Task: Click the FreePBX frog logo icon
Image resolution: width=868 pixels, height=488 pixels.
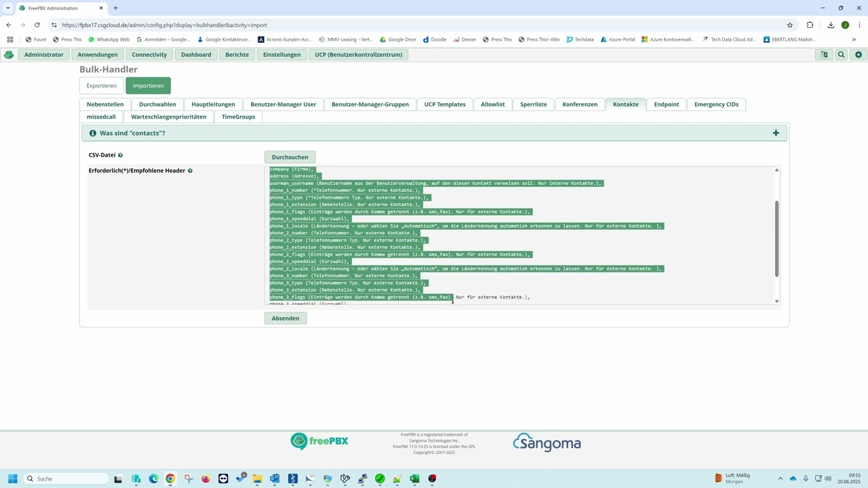Action: 9,55
